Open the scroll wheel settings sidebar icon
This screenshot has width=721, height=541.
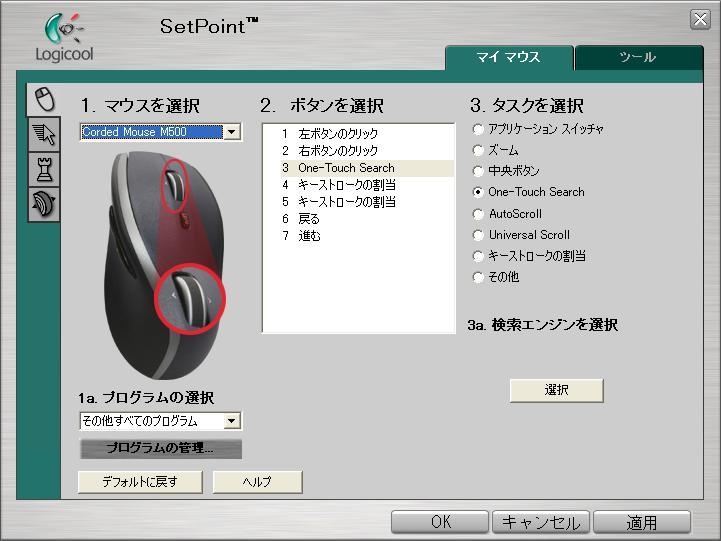(44, 204)
